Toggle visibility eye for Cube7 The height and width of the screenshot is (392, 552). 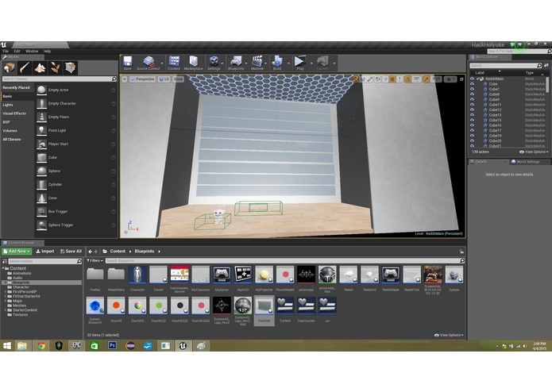(472, 89)
